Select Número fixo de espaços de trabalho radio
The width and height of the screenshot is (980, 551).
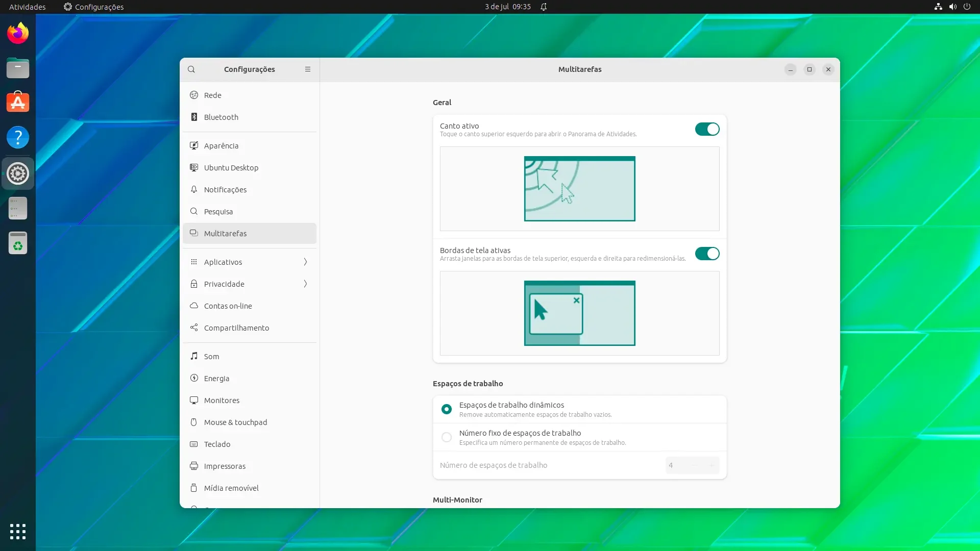447,437
